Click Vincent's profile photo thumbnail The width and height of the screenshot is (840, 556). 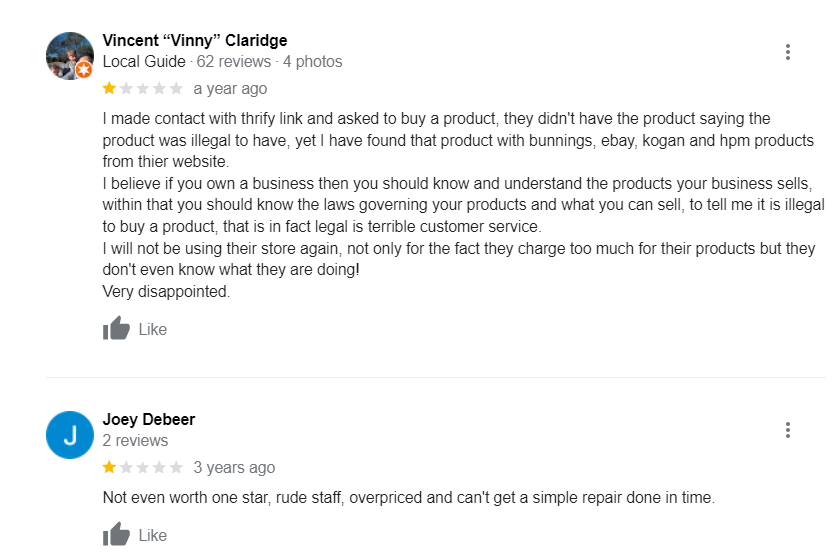tap(66, 52)
